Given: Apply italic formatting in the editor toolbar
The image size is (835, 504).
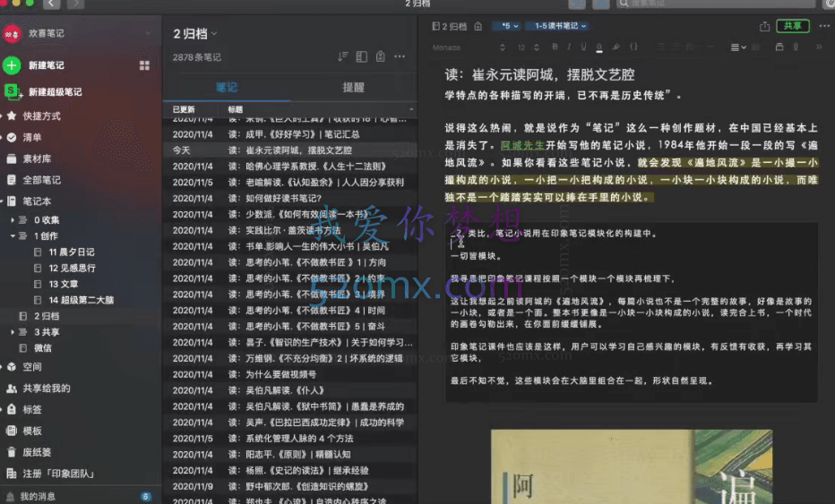Looking at the screenshot, I should [569, 47].
